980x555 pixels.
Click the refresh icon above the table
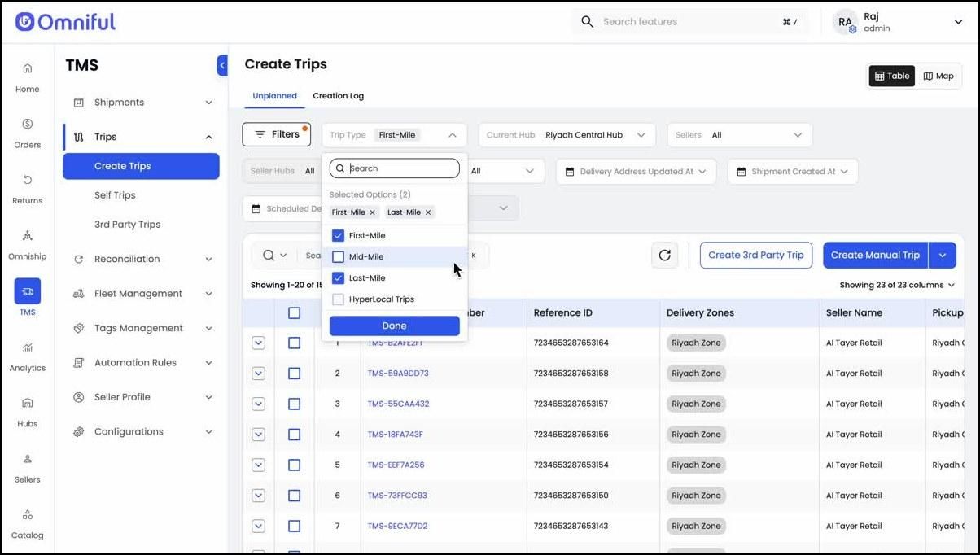click(x=664, y=255)
